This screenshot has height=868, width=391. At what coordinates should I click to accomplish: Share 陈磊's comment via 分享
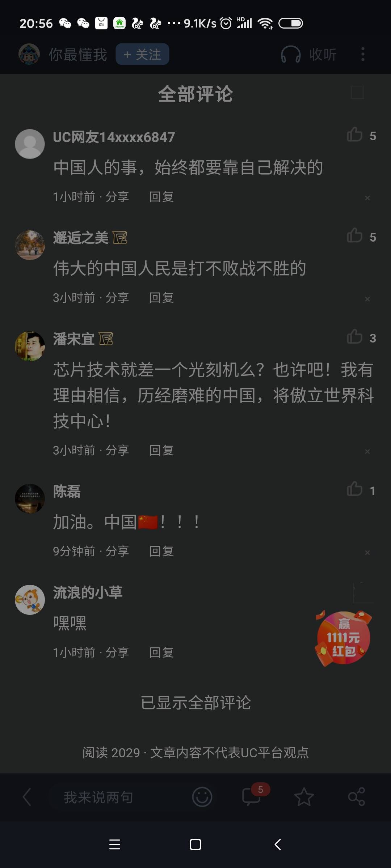pyautogui.click(x=117, y=551)
